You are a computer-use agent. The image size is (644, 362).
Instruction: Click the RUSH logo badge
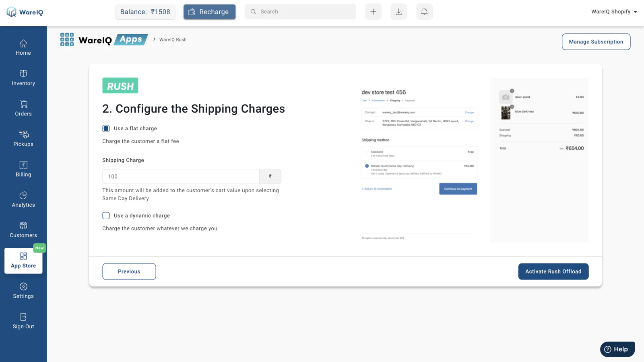[x=120, y=86]
